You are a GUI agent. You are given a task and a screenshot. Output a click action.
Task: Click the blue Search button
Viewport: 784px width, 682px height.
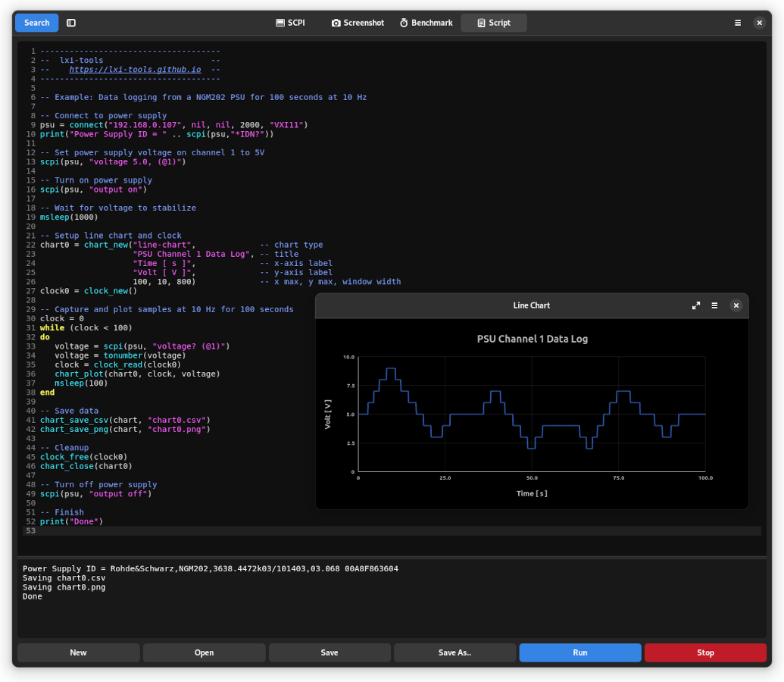[x=36, y=23]
